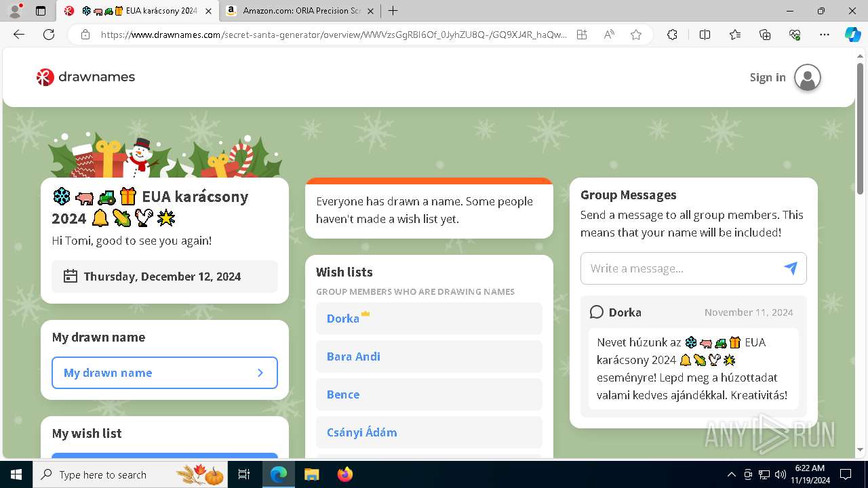Screen dimensions: 868x488
Task: Click the volume icon in system tray
Action: [x=780, y=474]
